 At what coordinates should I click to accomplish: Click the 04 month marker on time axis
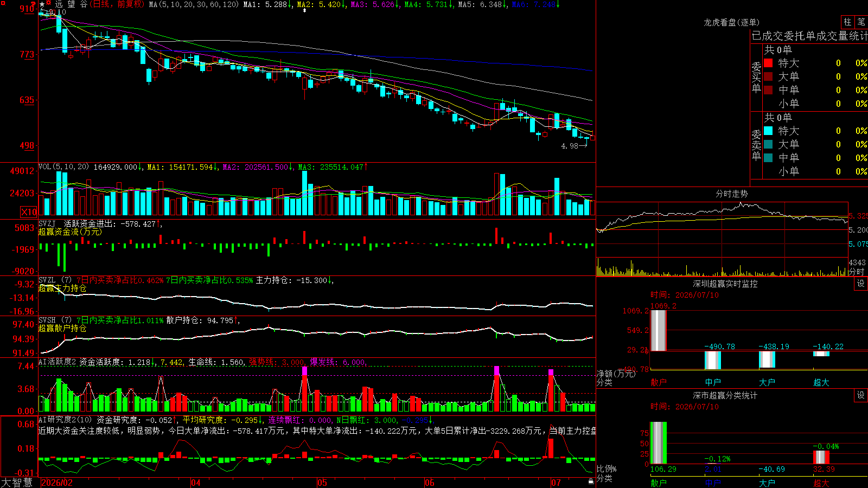tap(196, 483)
